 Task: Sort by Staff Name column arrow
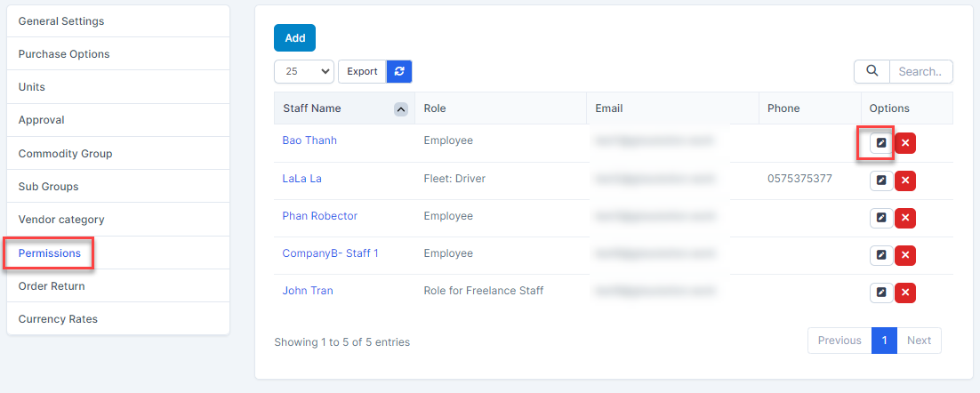[400, 108]
